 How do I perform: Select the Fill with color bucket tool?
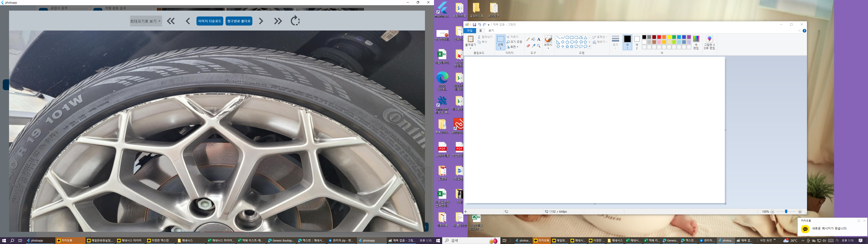click(x=533, y=39)
